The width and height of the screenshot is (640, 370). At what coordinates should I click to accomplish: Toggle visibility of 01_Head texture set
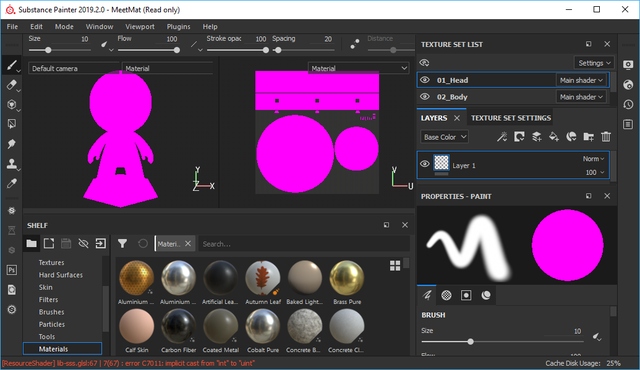pyautogui.click(x=424, y=80)
